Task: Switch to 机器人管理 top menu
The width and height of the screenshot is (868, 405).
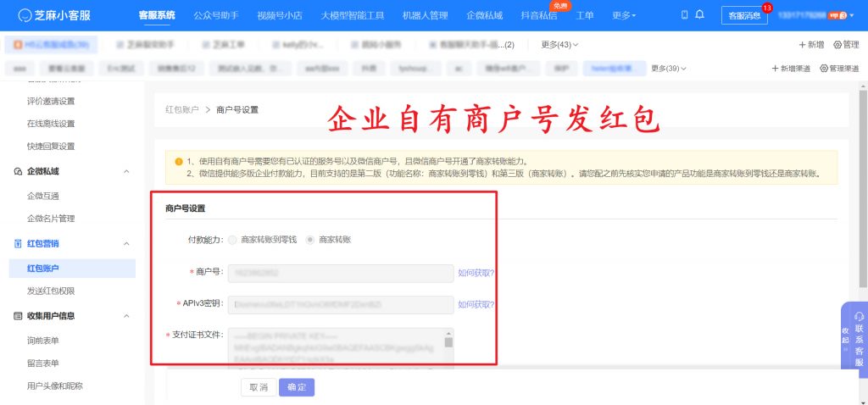Action: pos(425,15)
